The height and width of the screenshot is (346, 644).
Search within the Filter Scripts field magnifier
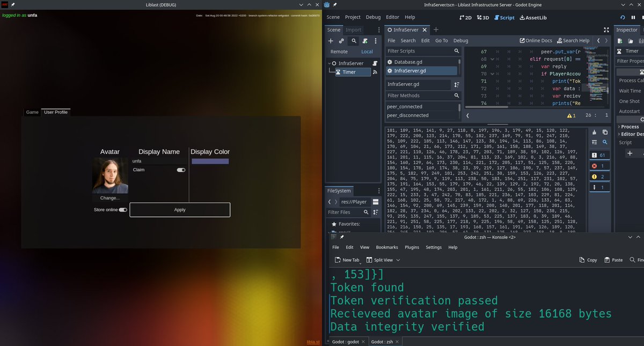click(x=456, y=51)
